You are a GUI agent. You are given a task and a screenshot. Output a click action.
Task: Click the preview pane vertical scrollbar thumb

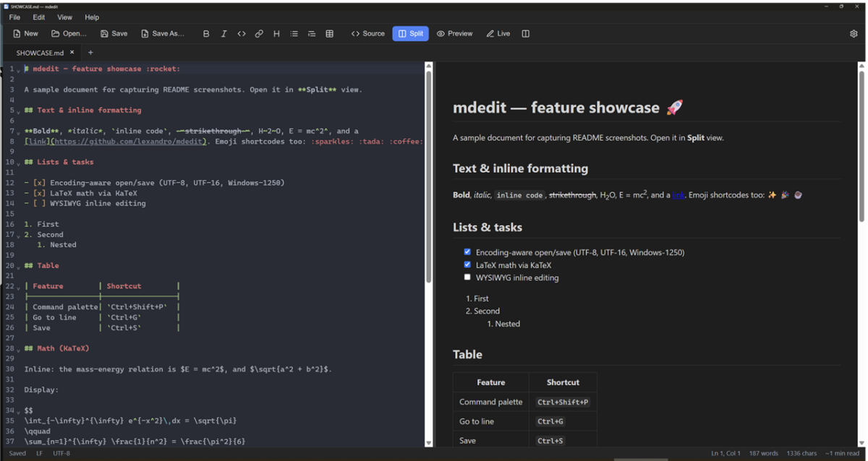[861, 146]
